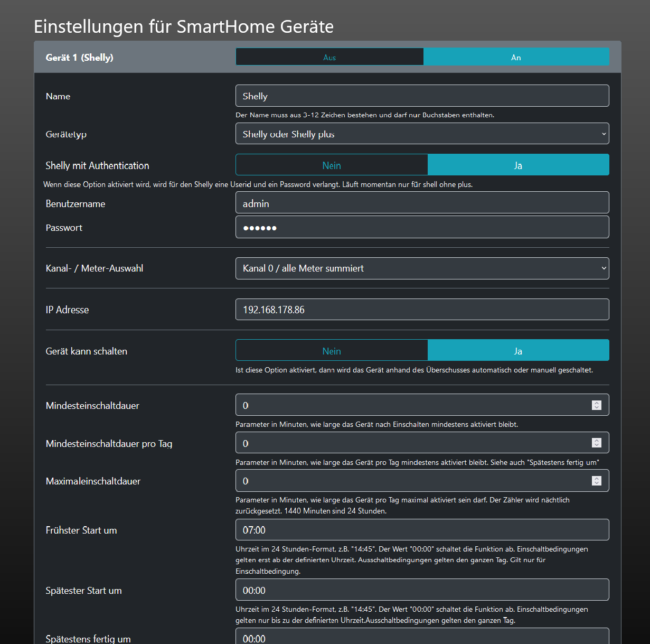
Task: Click the Gerät 1 (Shelly) header
Action: [80, 58]
